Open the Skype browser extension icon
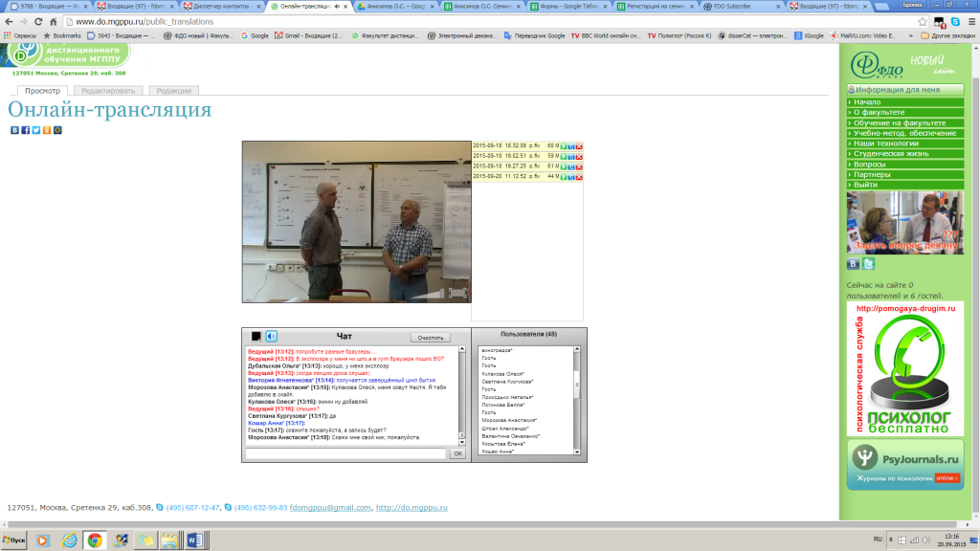 (x=955, y=21)
